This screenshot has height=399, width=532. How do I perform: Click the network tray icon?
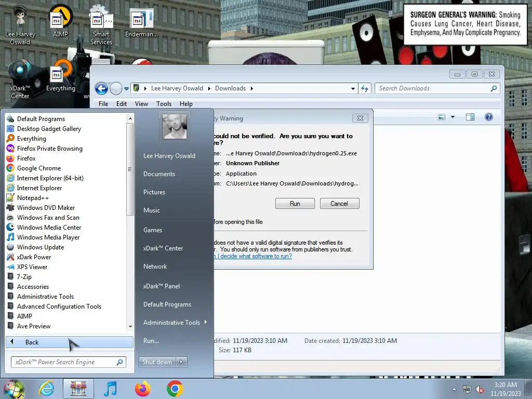pyautogui.click(x=467, y=390)
